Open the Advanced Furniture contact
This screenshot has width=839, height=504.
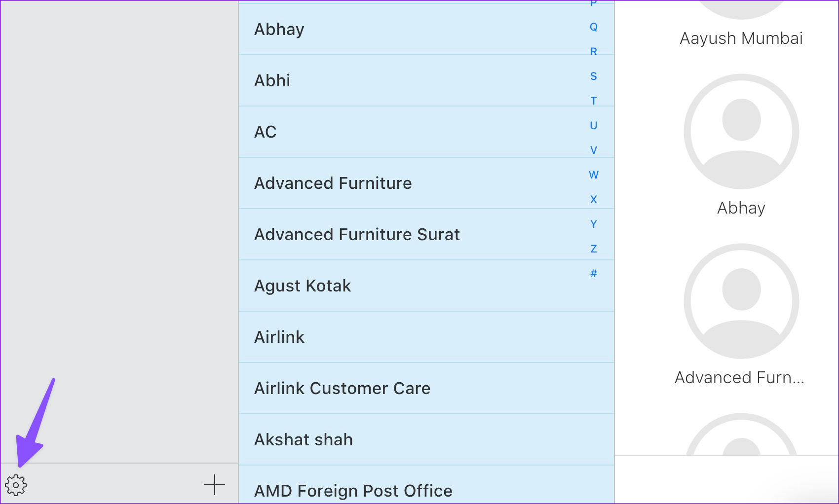[333, 183]
